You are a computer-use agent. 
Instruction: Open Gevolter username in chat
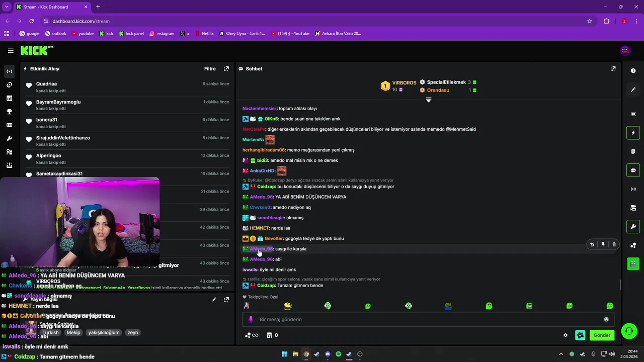[274, 238]
